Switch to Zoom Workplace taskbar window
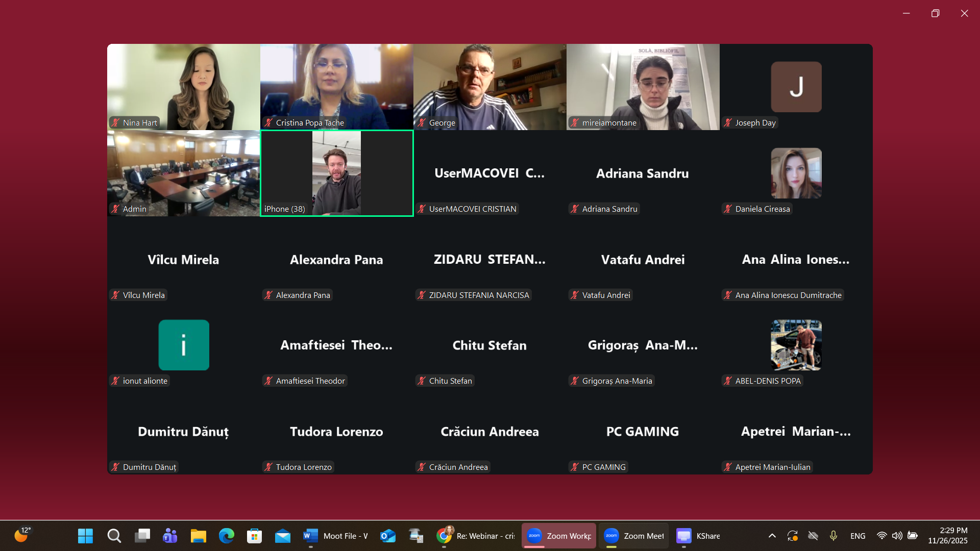980x551 pixels. 558,536
